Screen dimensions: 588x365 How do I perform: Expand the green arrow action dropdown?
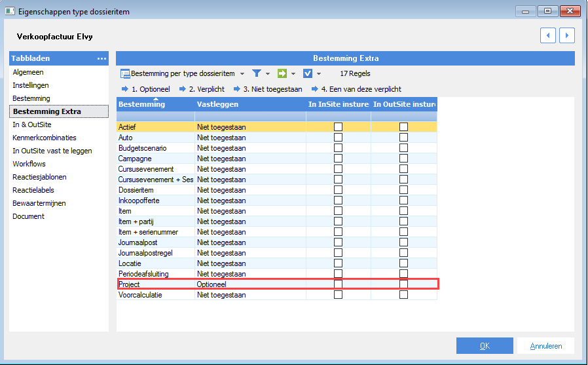point(293,74)
